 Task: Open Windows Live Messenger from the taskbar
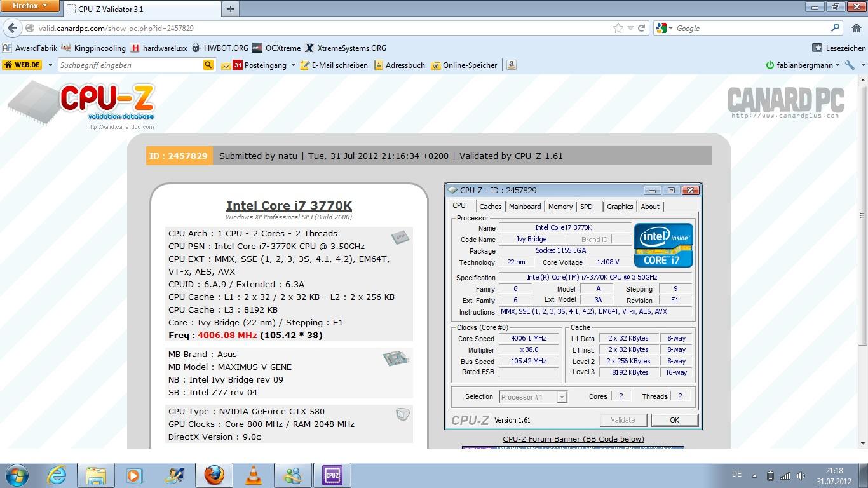point(292,475)
